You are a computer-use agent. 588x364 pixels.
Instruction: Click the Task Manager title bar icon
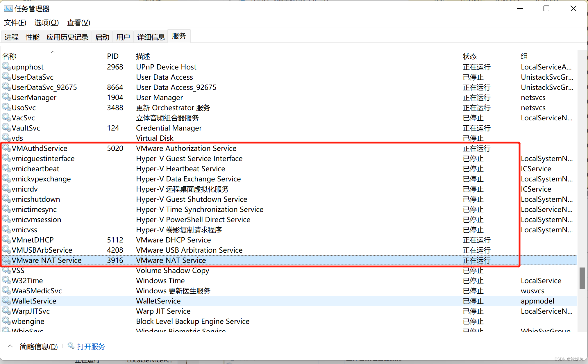coord(8,9)
